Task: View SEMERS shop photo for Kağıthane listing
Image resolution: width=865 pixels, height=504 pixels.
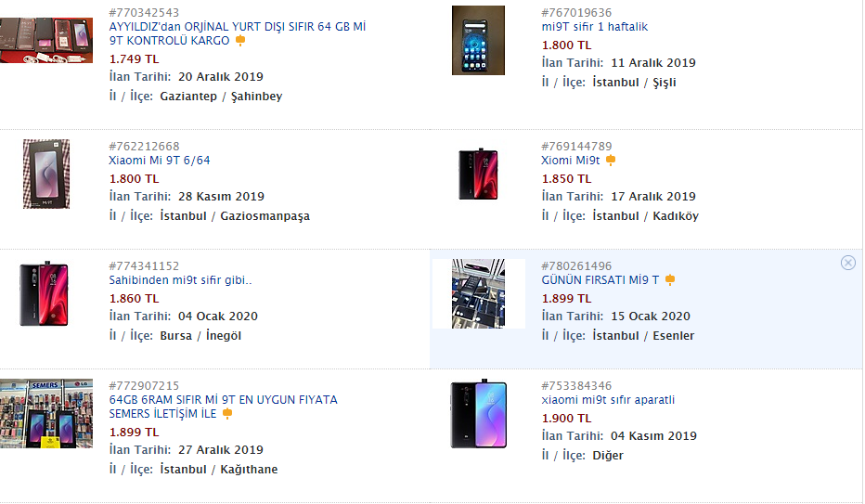Action: (46, 413)
